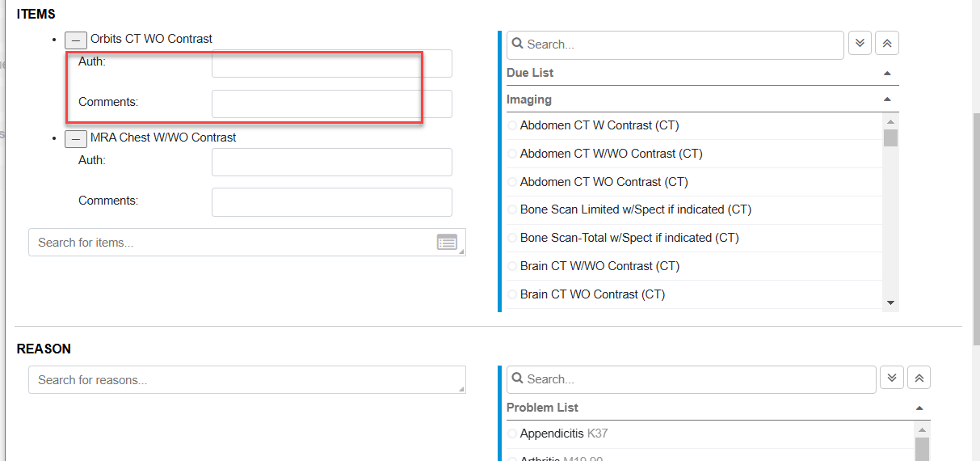Expand all sections in the Items list
The width and height of the screenshot is (980, 461).
860,44
